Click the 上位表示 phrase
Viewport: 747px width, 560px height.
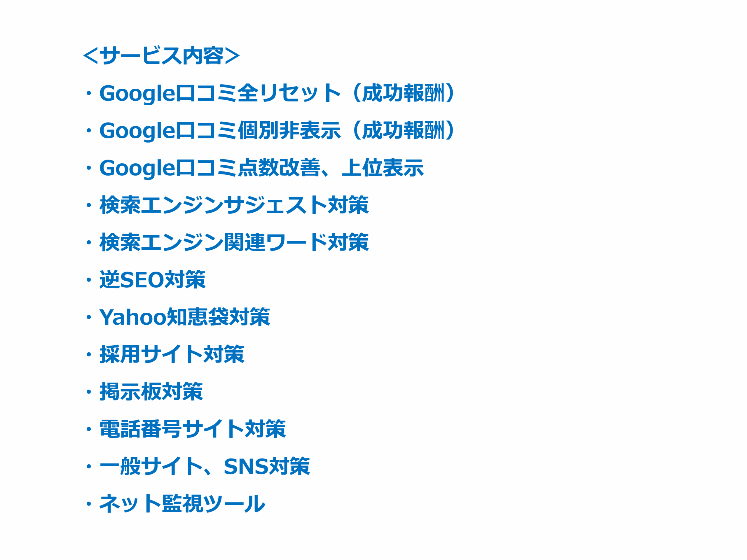coord(383,168)
